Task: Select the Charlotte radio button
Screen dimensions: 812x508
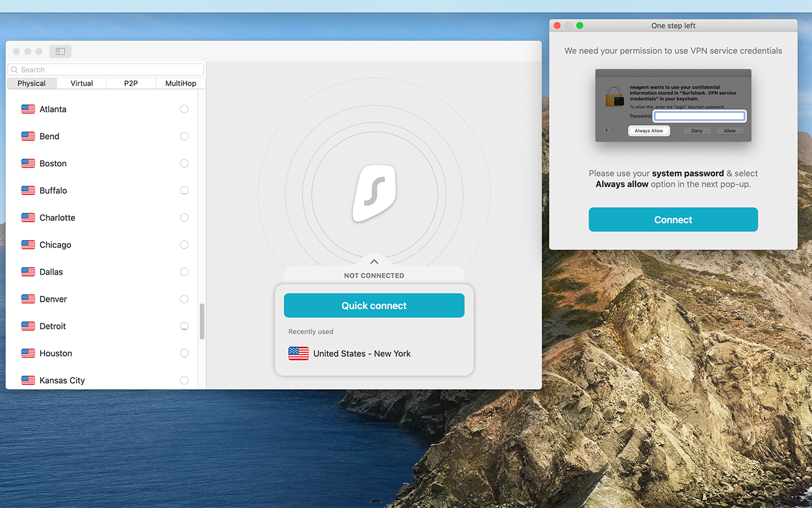Action: pyautogui.click(x=184, y=218)
